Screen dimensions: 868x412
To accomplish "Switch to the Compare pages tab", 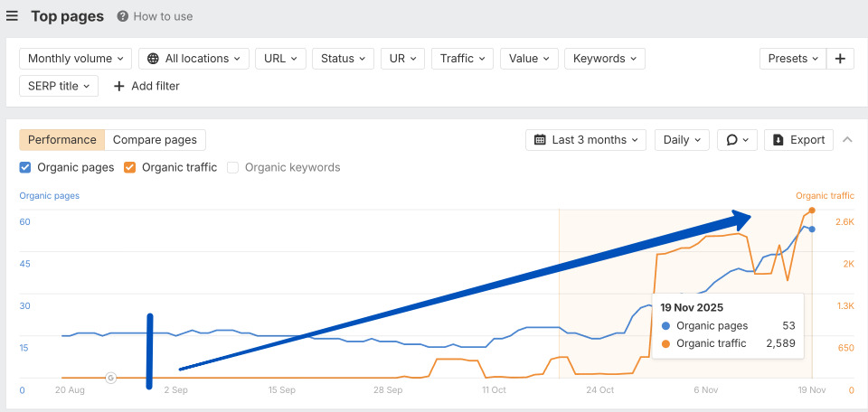I will (155, 140).
